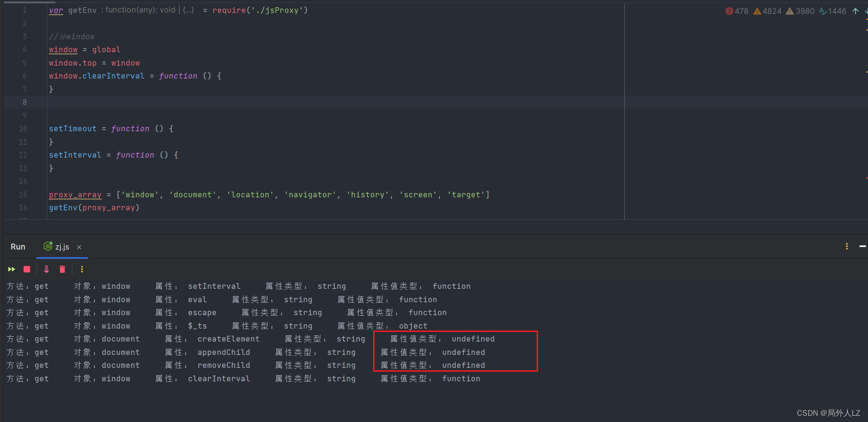Click the 'getEnv' variable on line 1

point(82,10)
